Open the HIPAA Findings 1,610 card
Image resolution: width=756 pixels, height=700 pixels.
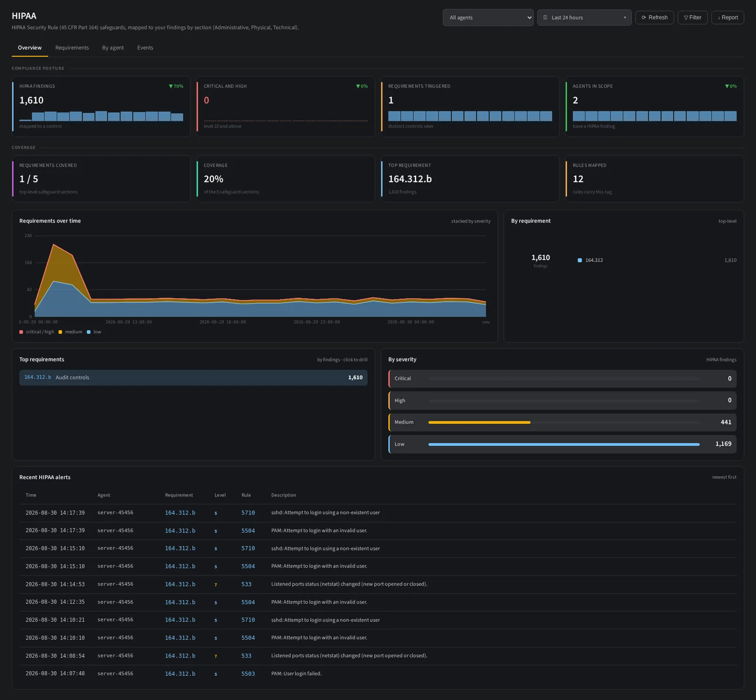click(101, 107)
